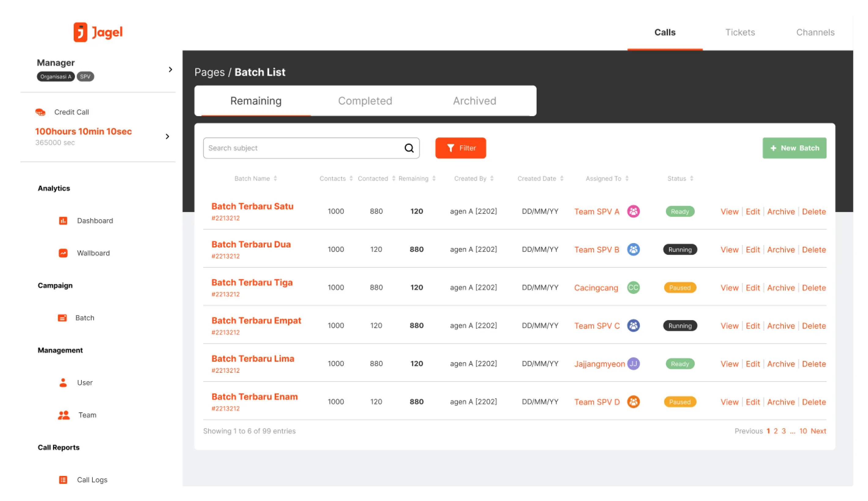
Task: Open the Filter options button
Action: [461, 148]
